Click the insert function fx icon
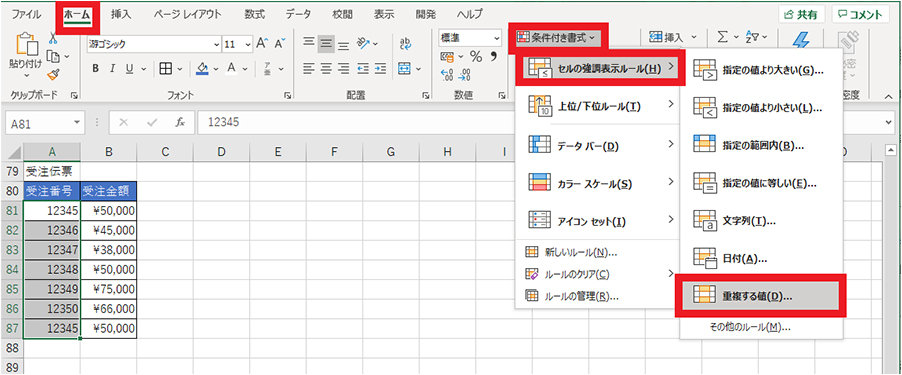Image resolution: width=902 pixels, height=375 pixels. [180, 123]
